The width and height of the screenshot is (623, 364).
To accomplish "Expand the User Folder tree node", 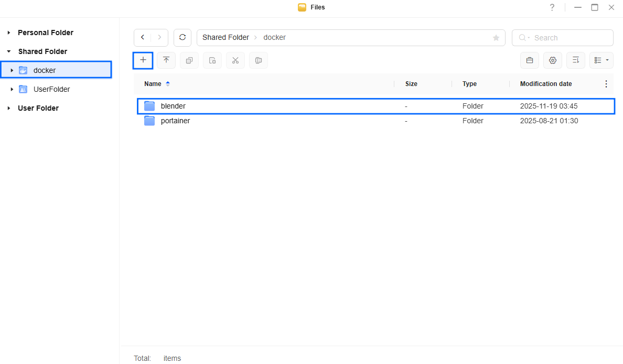I will (x=9, y=108).
